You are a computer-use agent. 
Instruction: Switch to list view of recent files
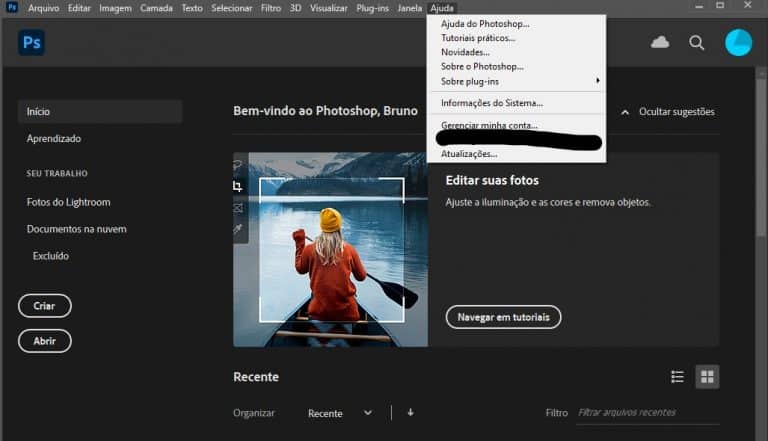(x=677, y=376)
